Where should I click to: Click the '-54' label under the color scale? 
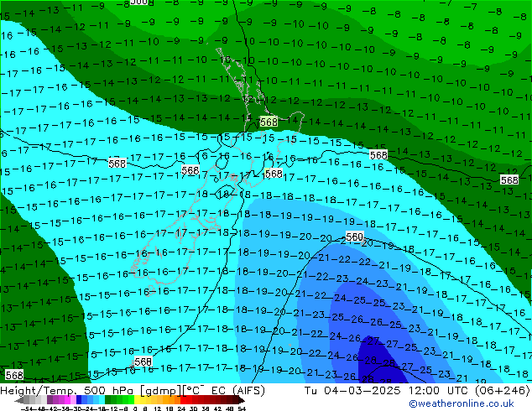click(27, 408)
